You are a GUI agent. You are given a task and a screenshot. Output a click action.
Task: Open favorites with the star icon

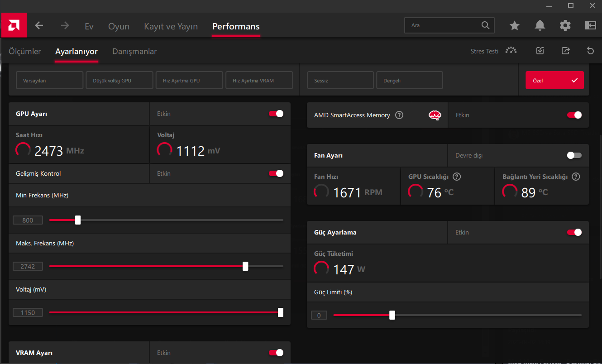pyautogui.click(x=515, y=25)
